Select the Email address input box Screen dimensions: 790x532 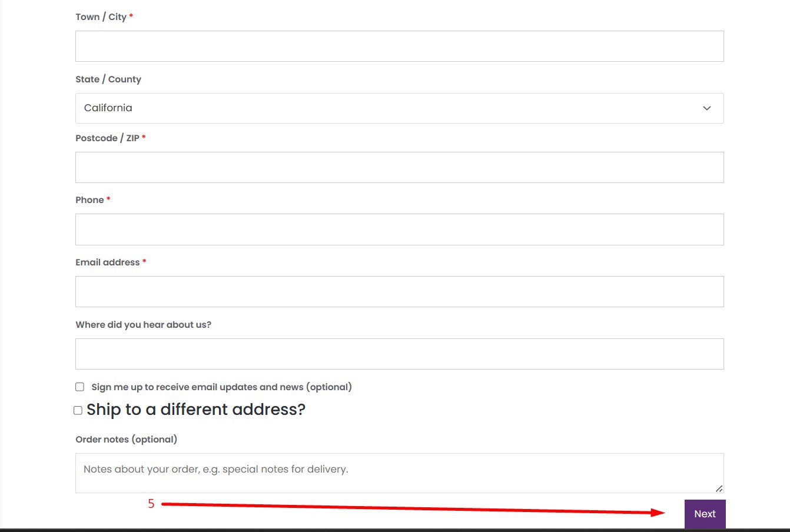click(x=399, y=292)
